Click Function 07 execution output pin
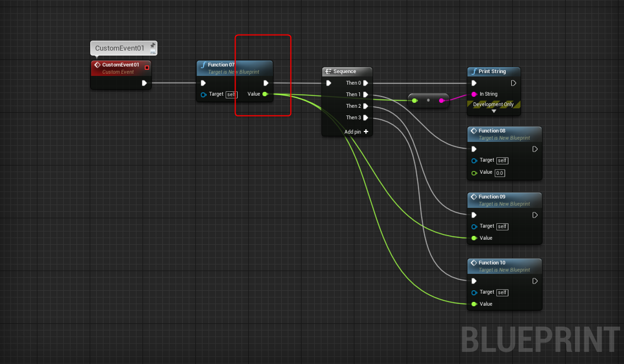The image size is (624, 364). tap(266, 83)
